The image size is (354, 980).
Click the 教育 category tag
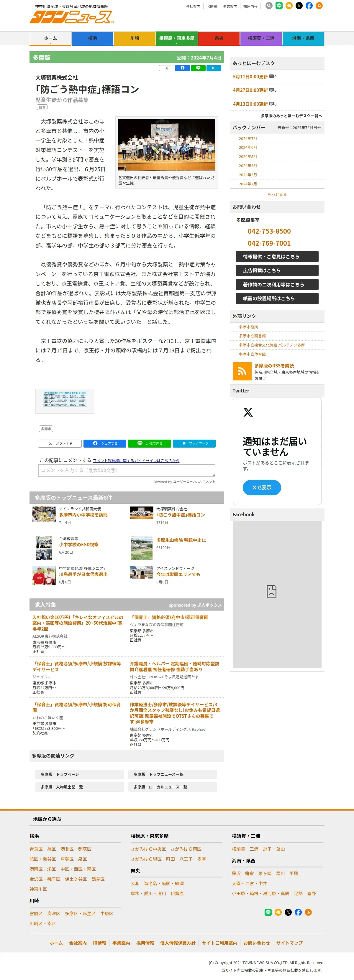pyautogui.click(x=42, y=108)
